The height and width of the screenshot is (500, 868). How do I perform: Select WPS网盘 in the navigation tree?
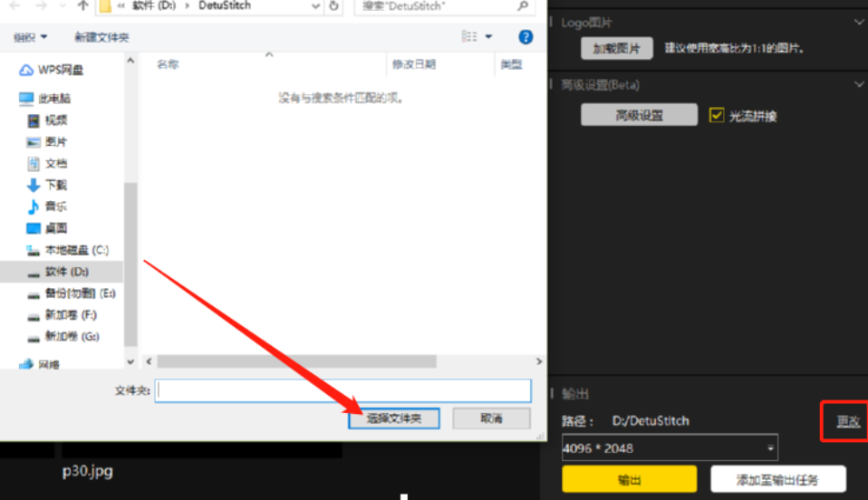click(x=51, y=70)
